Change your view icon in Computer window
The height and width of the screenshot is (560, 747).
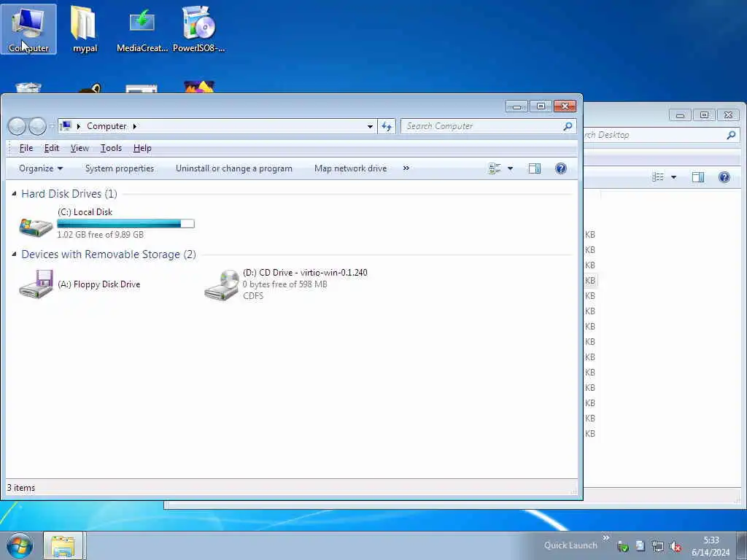495,168
